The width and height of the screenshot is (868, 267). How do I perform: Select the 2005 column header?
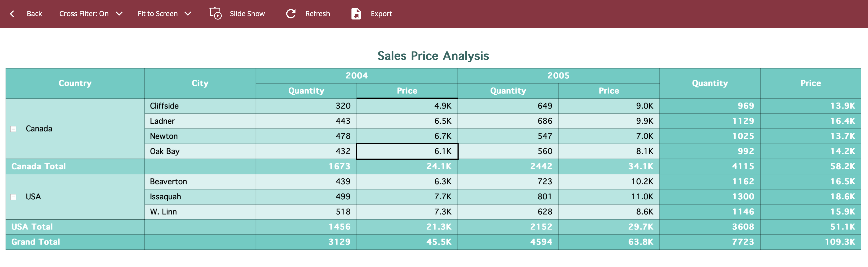pos(558,75)
